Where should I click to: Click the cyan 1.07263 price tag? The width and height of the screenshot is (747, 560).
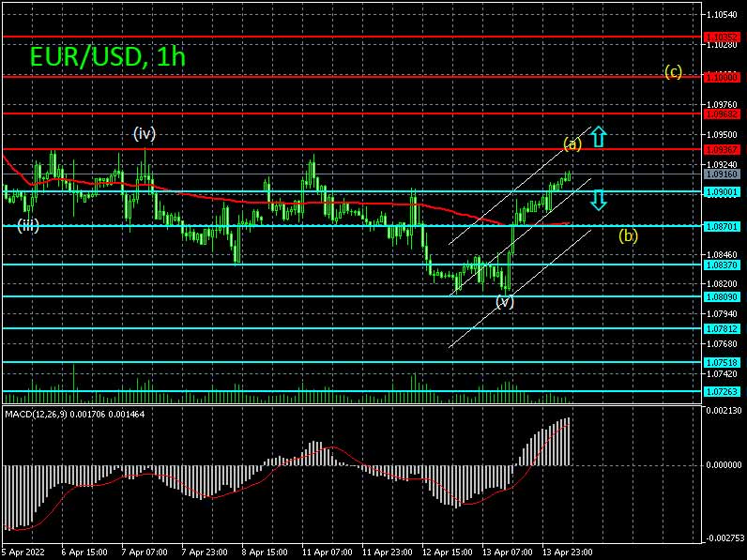[722, 391]
